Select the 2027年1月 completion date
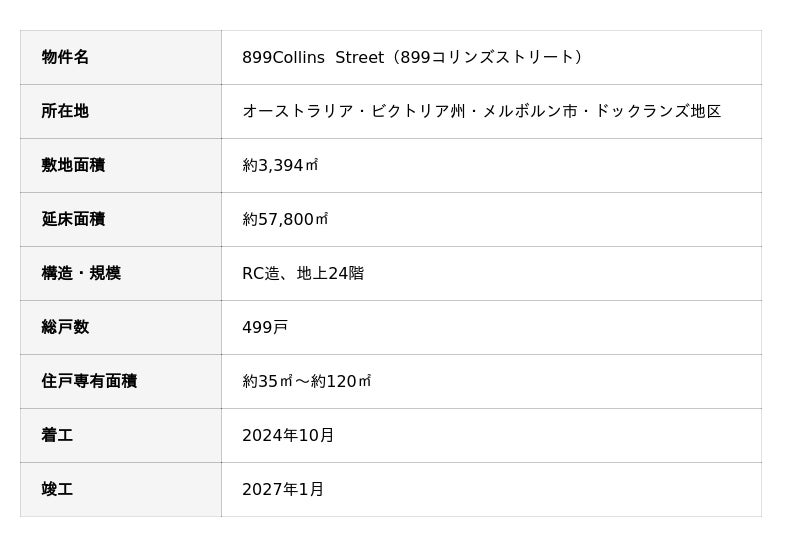 pyautogui.click(x=283, y=489)
